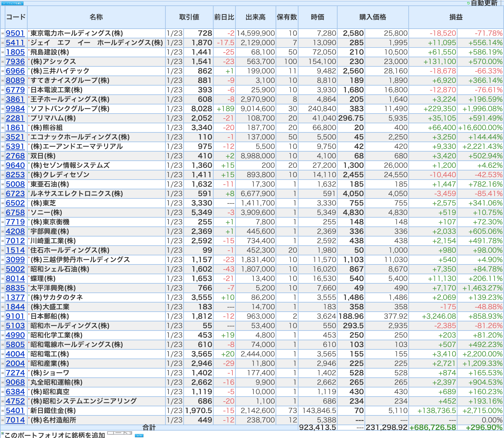This screenshot has height=438, width=504.
Task: Open stock code link 9501
Action: (x=15, y=33)
